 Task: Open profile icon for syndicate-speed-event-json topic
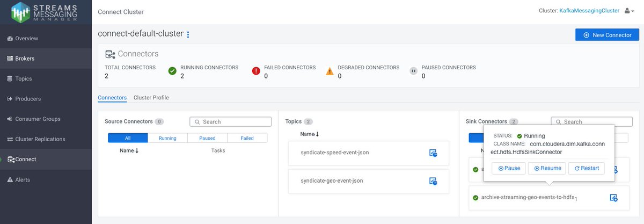(434, 153)
